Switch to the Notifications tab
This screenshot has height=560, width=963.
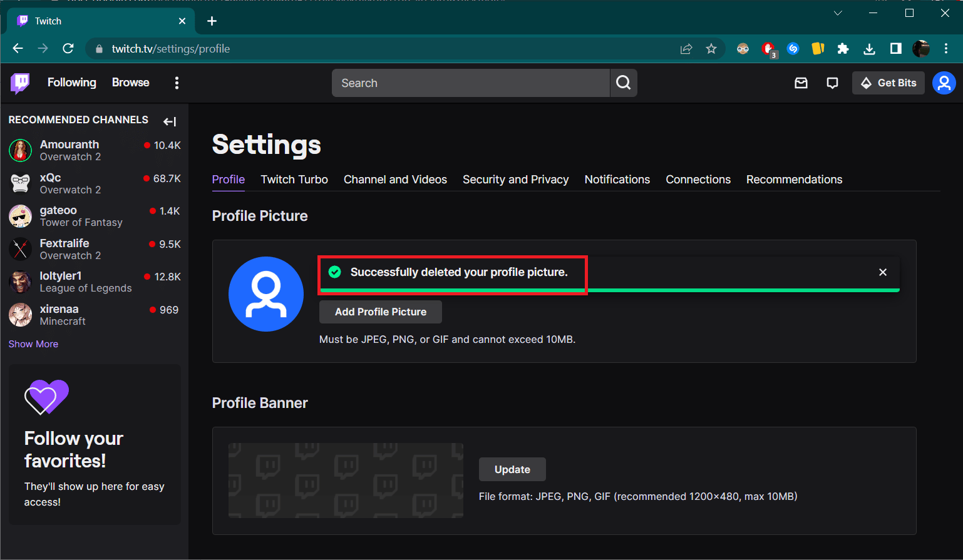[x=617, y=180]
